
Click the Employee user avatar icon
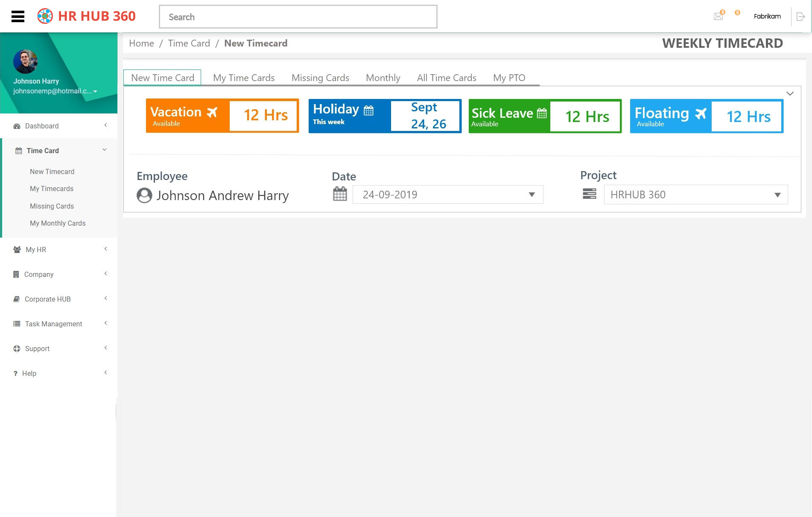pyautogui.click(x=144, y=195)
